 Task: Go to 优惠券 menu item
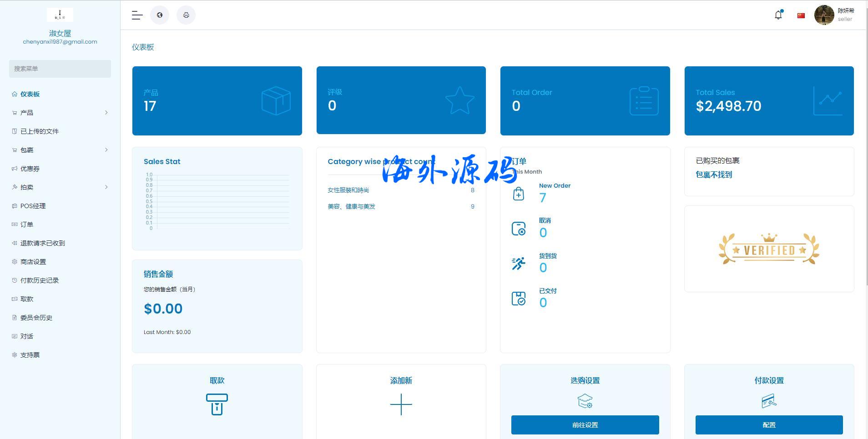pyautogui.click(x=30, y=169)
